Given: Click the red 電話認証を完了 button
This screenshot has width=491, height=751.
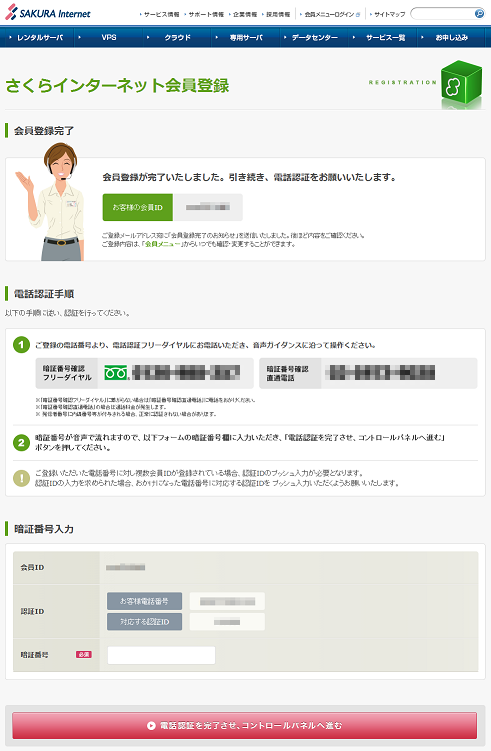Looking at the screenshot, I should click(245, 725).
